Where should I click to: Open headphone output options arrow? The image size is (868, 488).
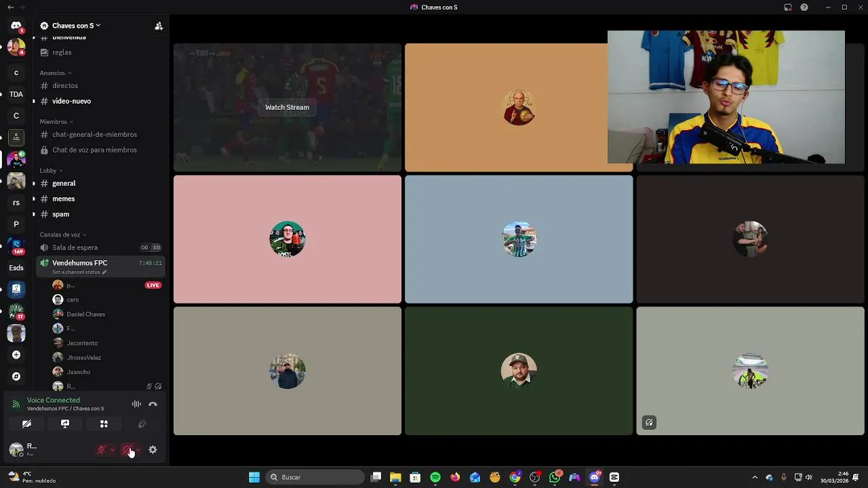coord(139,449)
